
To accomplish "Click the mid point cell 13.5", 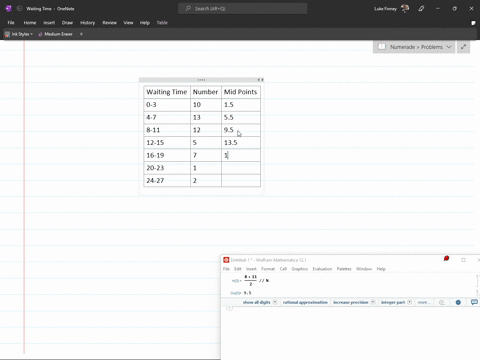I will [x=241, y=143].
